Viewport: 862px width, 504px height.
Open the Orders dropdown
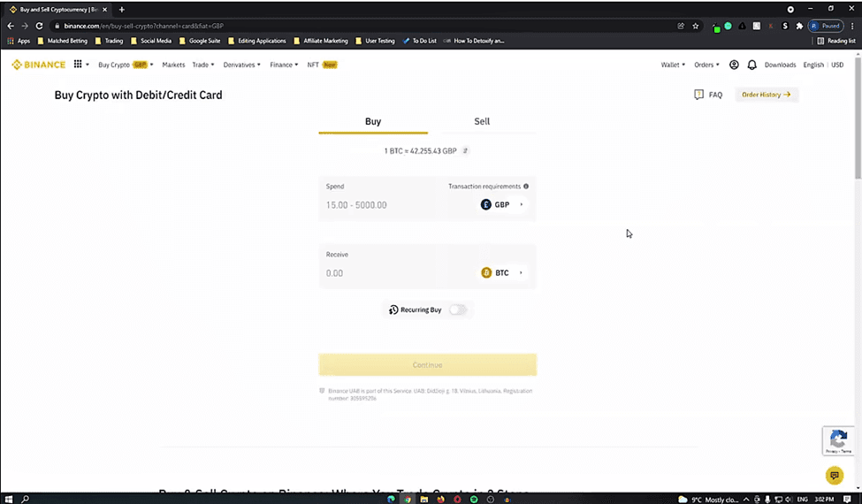click(706, 65)
